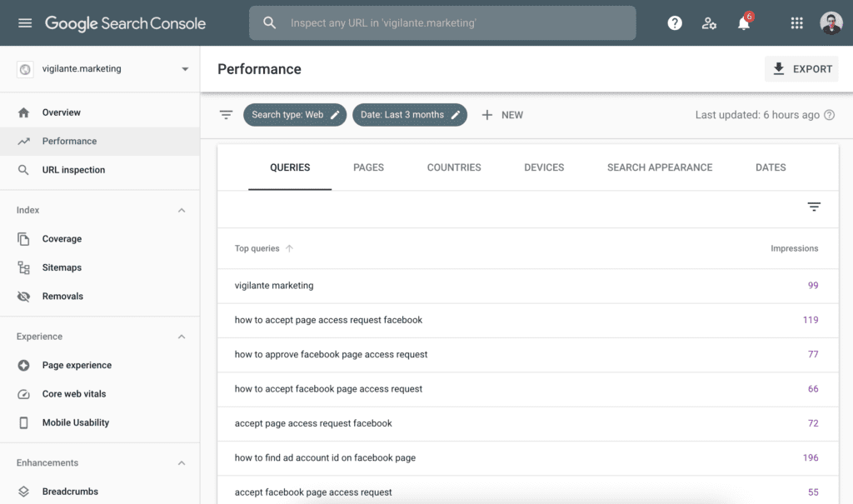Switch to the Countries tab

coord(454,167)
